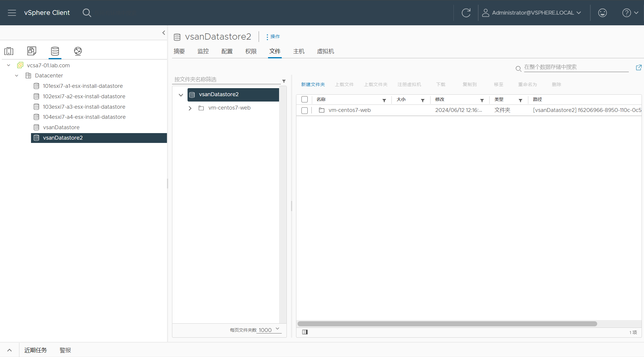
Task: Focus the 按文件夹名称筛选 filter field
Action: coord(227,79)
